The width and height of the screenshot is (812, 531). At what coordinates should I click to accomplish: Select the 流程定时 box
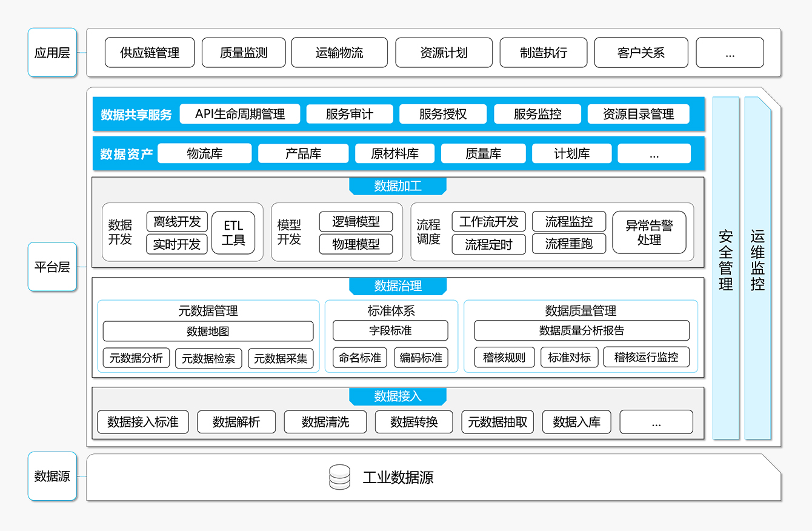pos(488,244)
